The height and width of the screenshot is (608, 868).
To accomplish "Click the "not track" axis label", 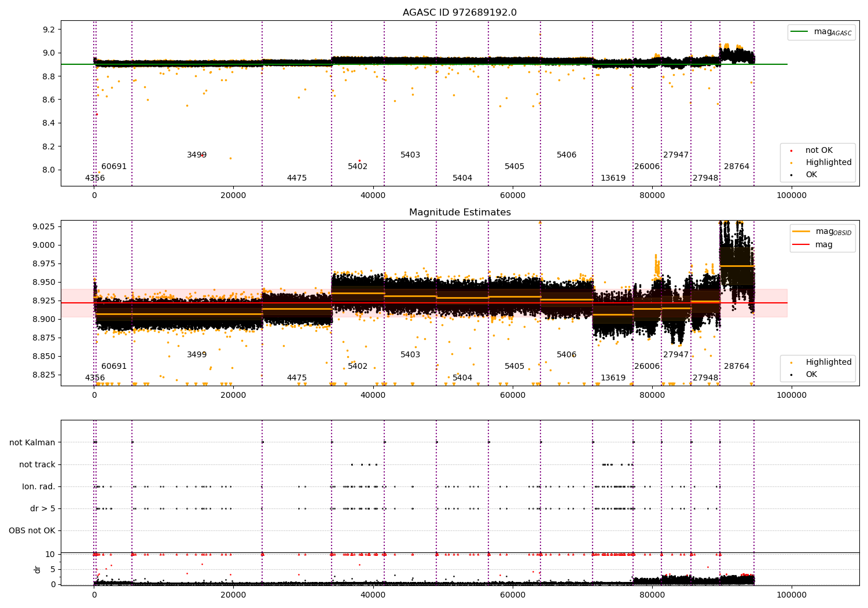I will click(37, 465).
